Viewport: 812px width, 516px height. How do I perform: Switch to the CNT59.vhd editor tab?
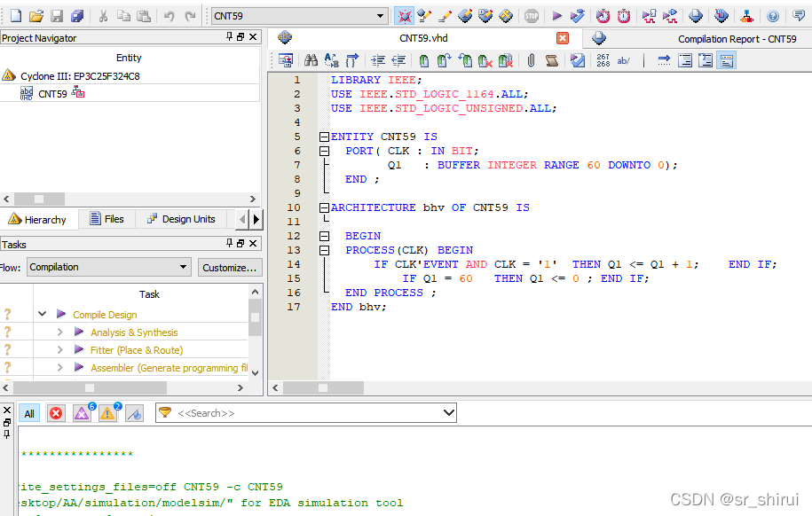pos(423,38)
